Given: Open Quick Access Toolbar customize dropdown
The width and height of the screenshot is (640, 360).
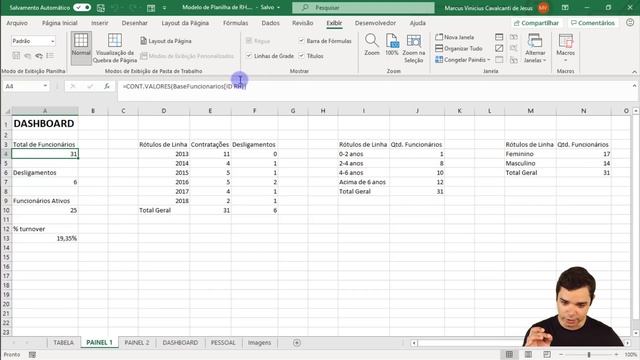Looking at the screenshot, I should (x=164, y=8).
